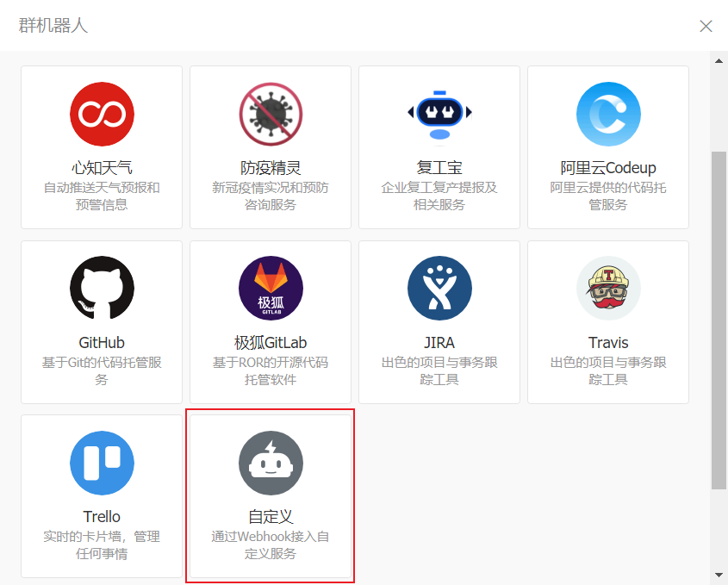
Task: Click the 防疫精灵 virus icon
Action: click(271, 115)
